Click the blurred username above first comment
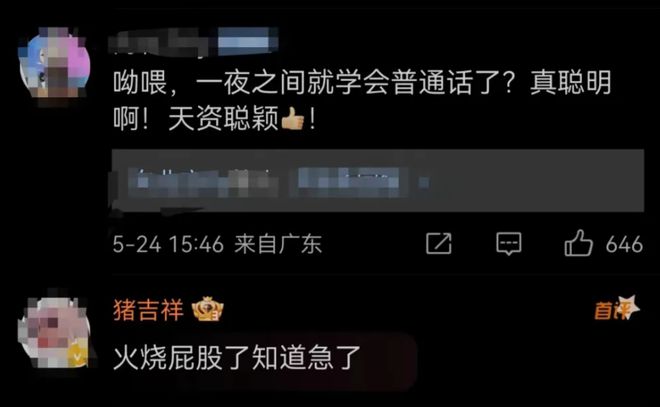Image resolution: width=660 pixels, height=407 pixels. tap(162, 42)
